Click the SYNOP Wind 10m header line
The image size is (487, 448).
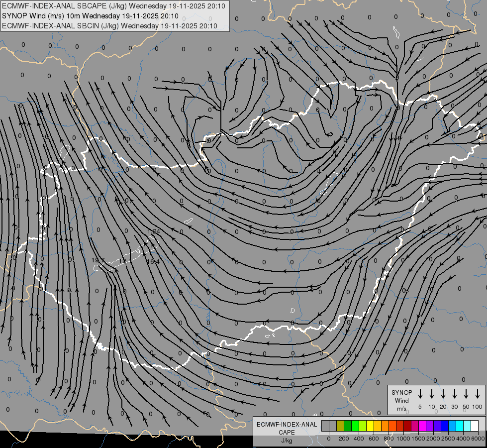point(90,16)
